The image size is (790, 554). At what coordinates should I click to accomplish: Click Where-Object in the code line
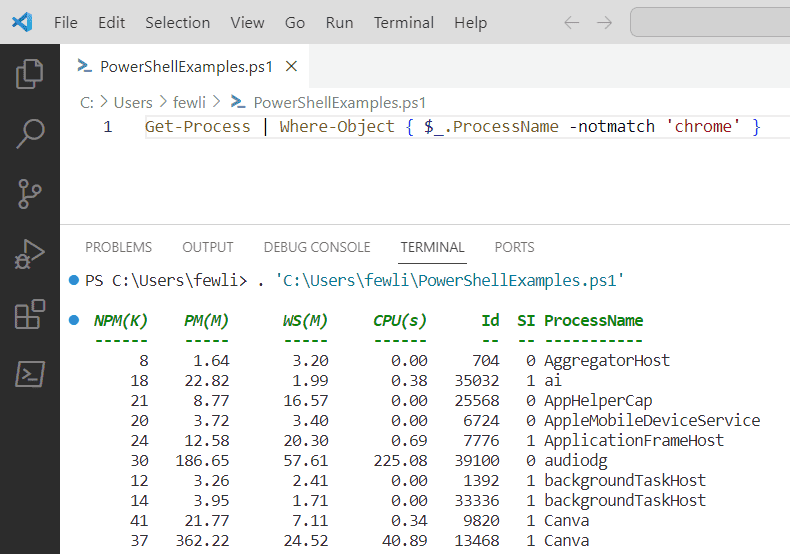[x=337, y=126]
